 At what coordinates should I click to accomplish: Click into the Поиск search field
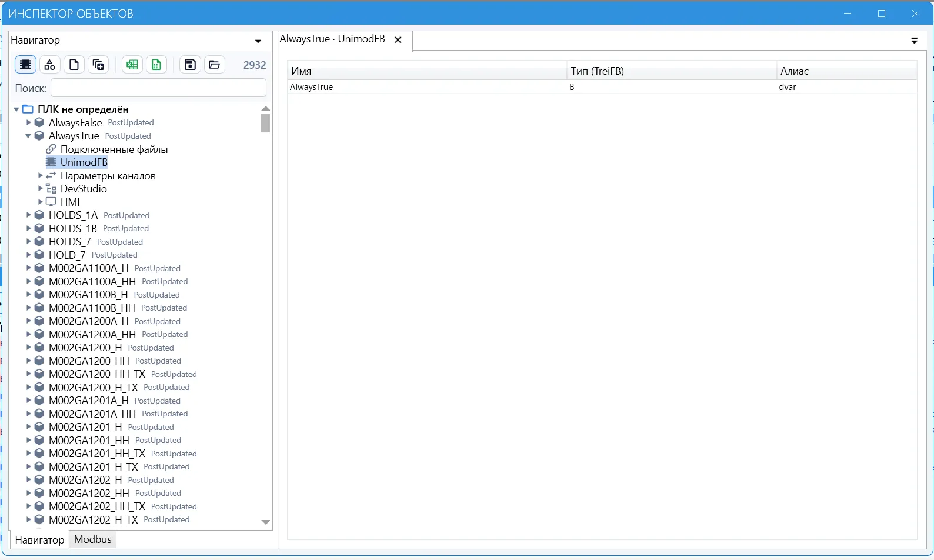point(158,88)
